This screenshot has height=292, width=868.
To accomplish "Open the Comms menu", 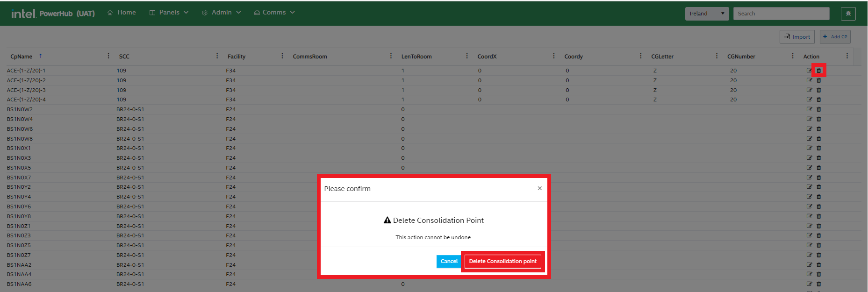I will coord(274,13).
